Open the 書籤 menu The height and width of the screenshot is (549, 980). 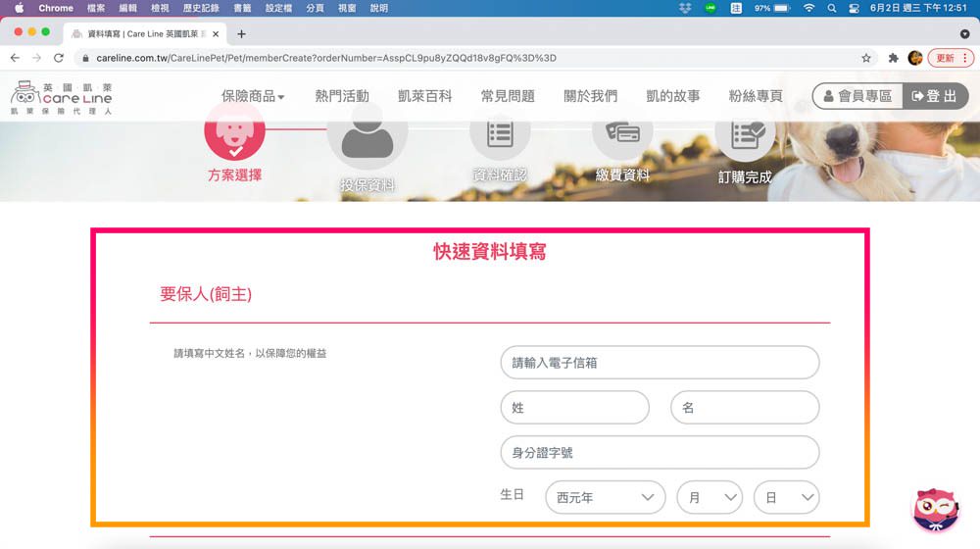pyautogui.click(x=242, y=8)
